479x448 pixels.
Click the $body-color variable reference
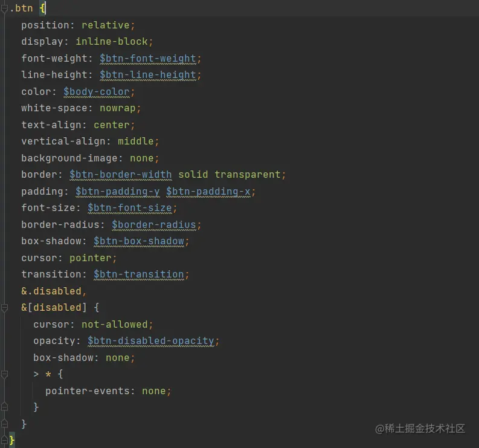pyautogui.click(x=96, y=92)
